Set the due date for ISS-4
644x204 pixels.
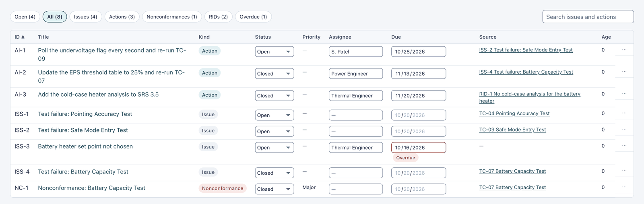tap(419, 173)
